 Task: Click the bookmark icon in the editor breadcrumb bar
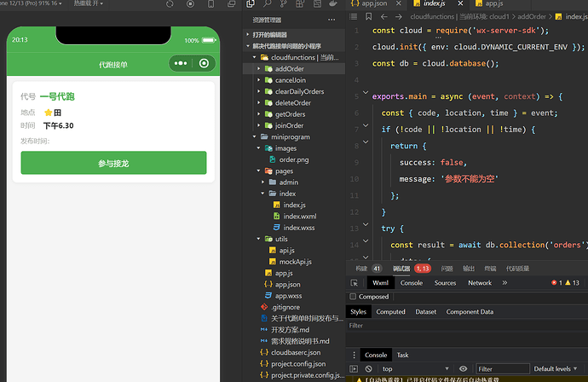[x=369, y=16]
